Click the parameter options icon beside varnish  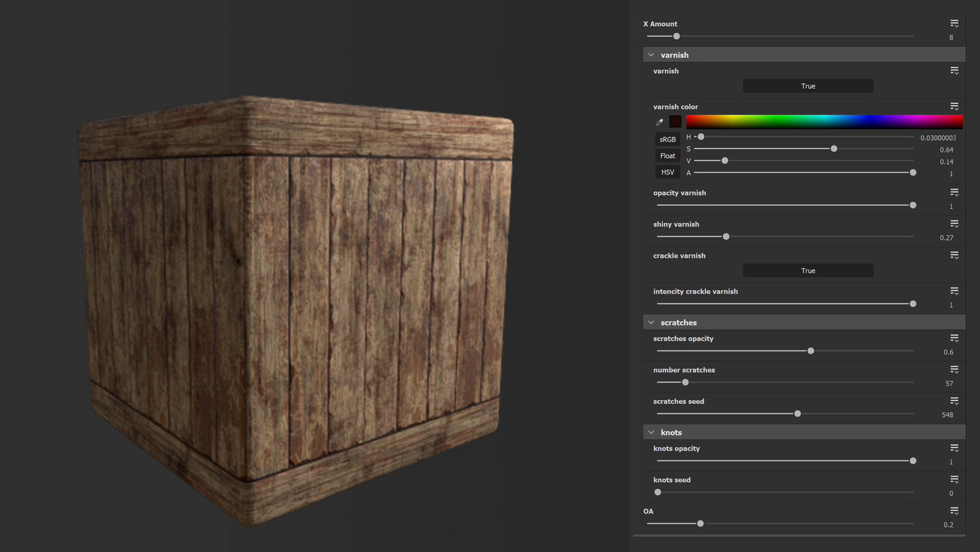[954, 70]
